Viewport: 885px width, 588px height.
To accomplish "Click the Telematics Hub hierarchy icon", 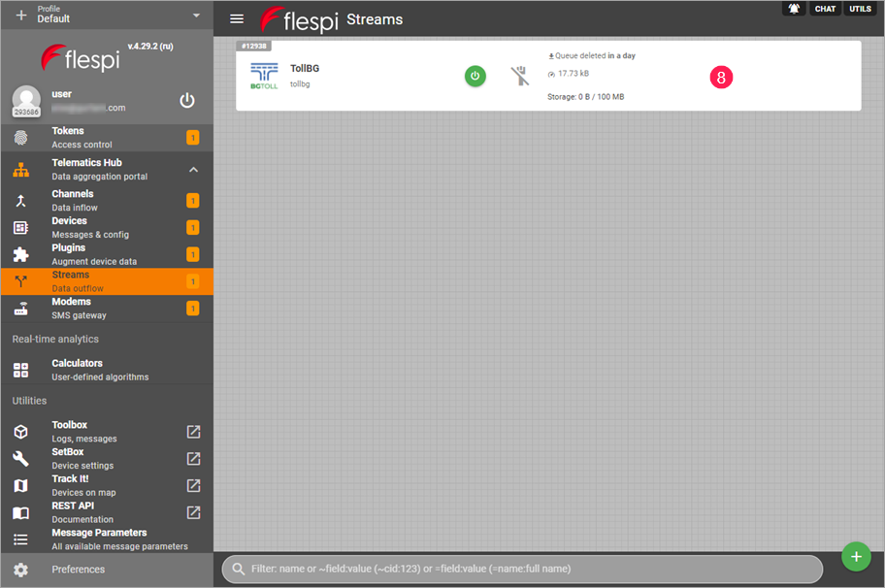I will coord(21,170).
